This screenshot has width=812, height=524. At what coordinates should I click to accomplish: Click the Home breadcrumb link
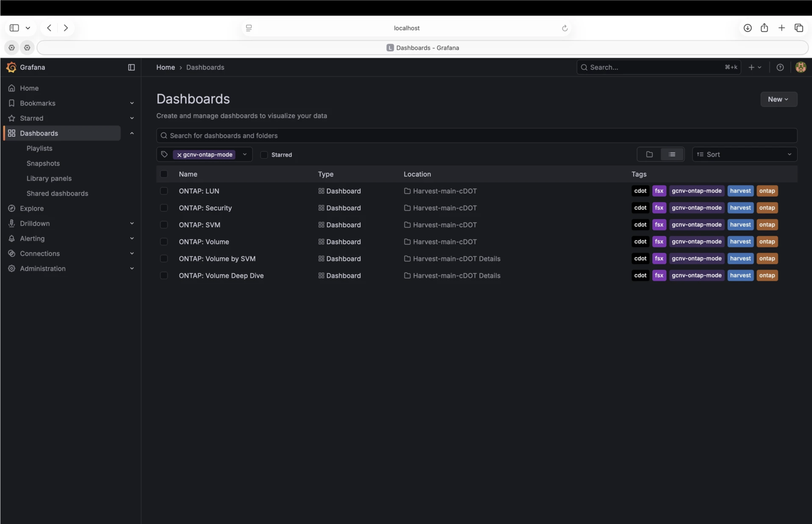[165, 67]
